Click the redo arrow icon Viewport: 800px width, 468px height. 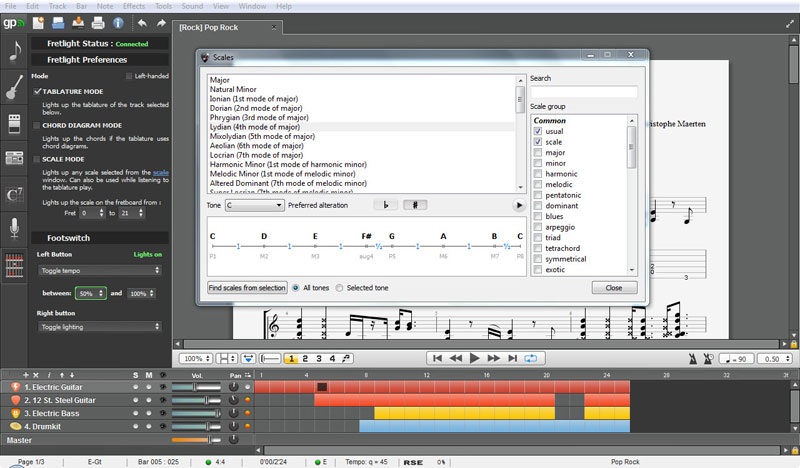tap(161, 23)
